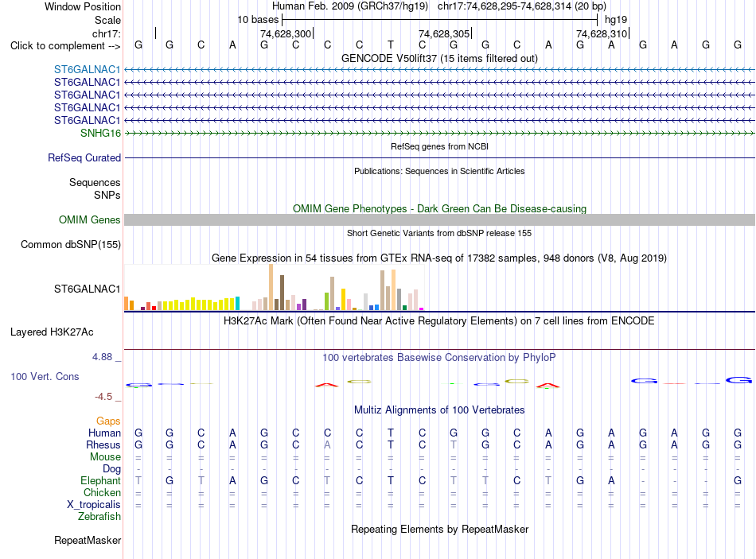Click the 74,628,305 ruler coordinate
This screenshot has width=756, height=559.
[444, 33]
